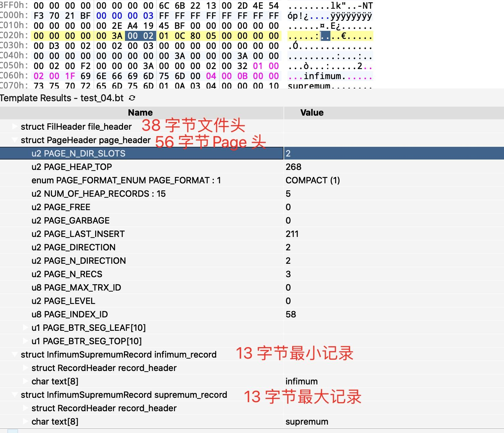Select the u8 PAGE_MAX_TRX_ID row

click(252, 288)
